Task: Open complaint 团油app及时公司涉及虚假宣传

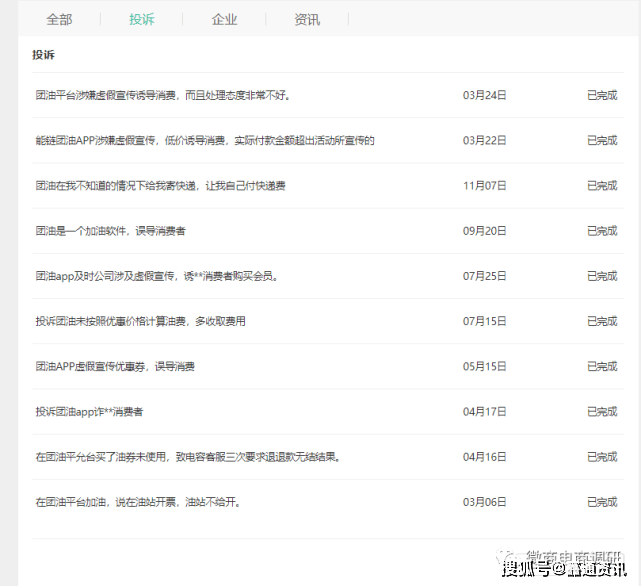Action: coord(157,276)
